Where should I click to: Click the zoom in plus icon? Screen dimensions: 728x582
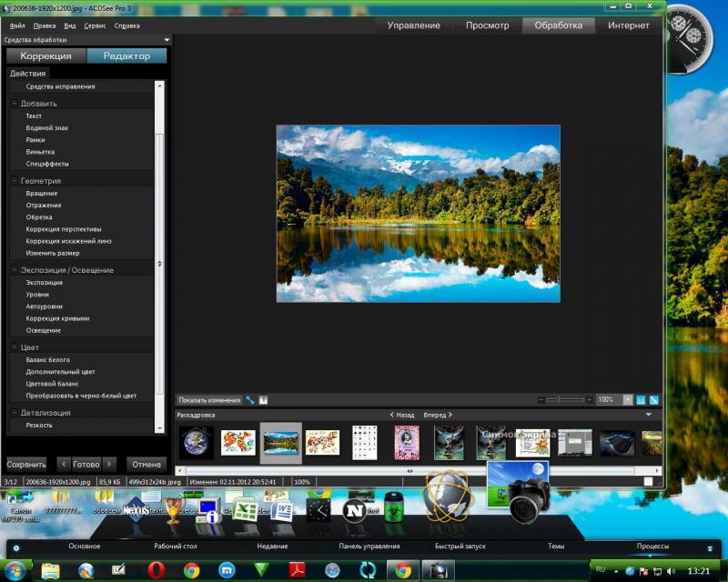tap(589, 399)
